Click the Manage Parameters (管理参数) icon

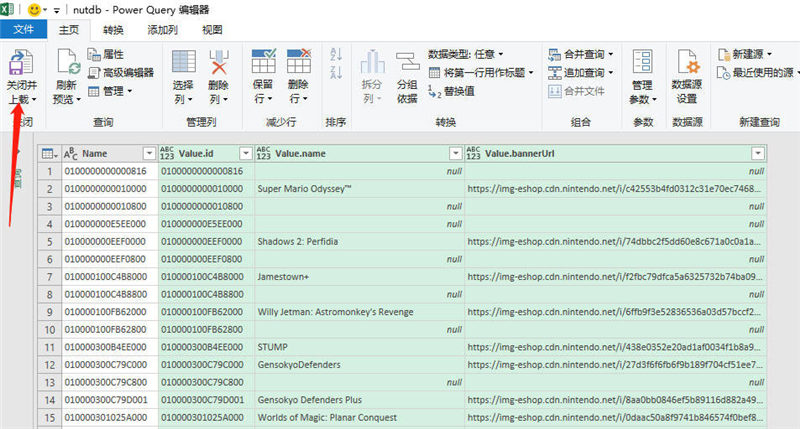point(642,62)
